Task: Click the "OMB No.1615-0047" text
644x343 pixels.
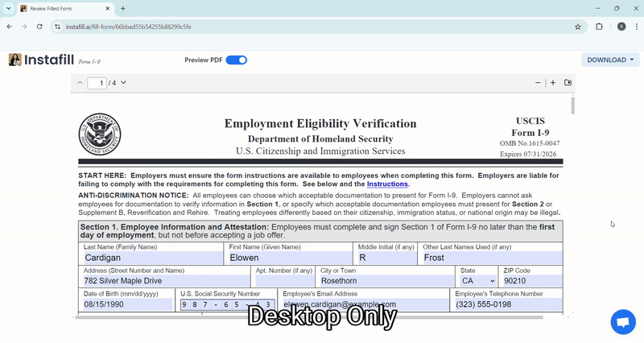Action: [x=530, y=143]
